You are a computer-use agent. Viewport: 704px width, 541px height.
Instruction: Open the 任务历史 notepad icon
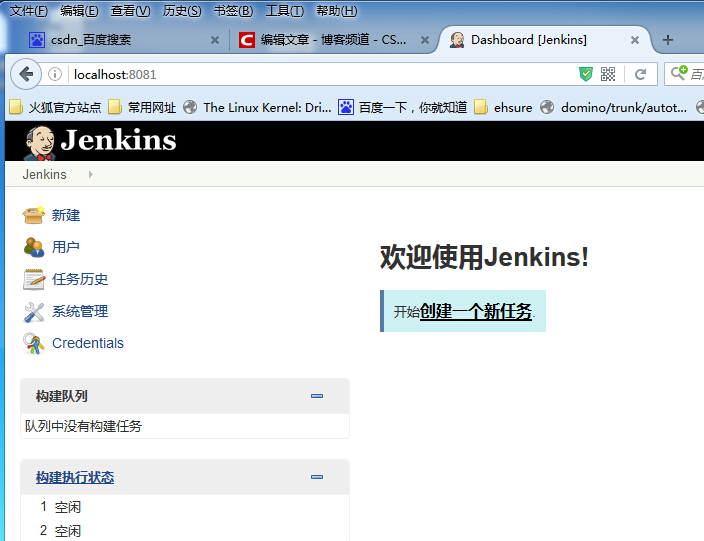34,279
